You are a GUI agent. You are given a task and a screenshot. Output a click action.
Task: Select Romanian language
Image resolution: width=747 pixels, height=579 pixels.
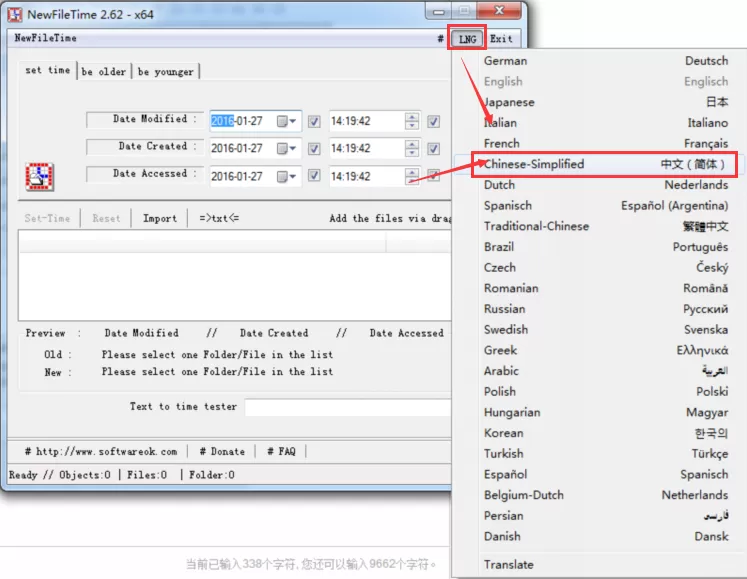coord(599,288)
